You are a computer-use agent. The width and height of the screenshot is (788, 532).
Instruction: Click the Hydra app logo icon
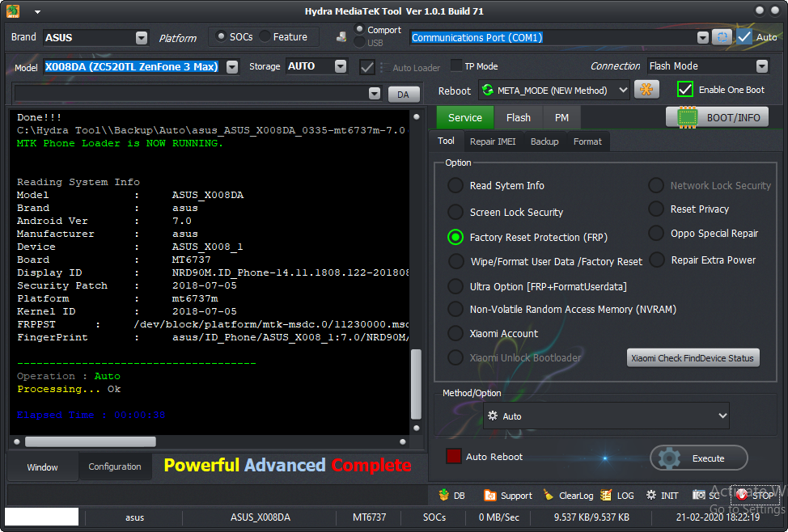(13, 11)
